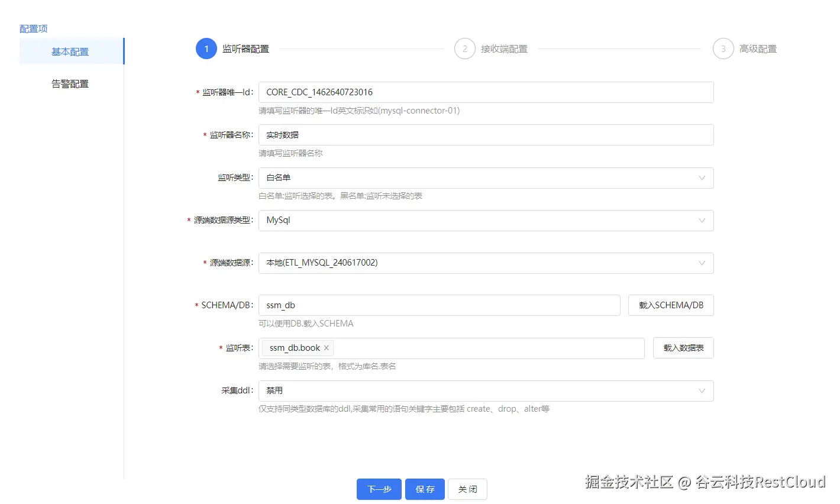This screenshot has height=504, width=840.
Task: Click step 3 circle icon 高级配置
Action: point(723,49)
